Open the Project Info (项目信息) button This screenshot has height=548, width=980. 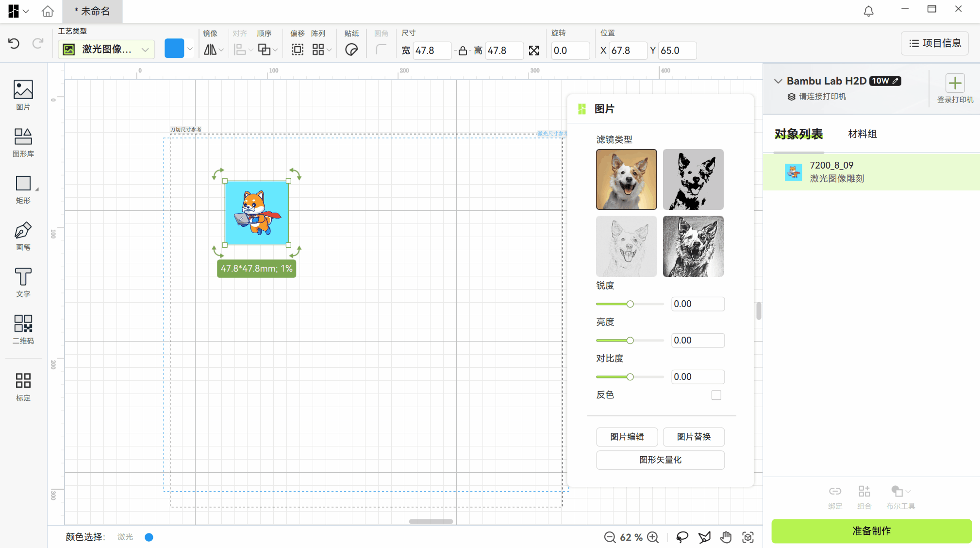[935, 43]
